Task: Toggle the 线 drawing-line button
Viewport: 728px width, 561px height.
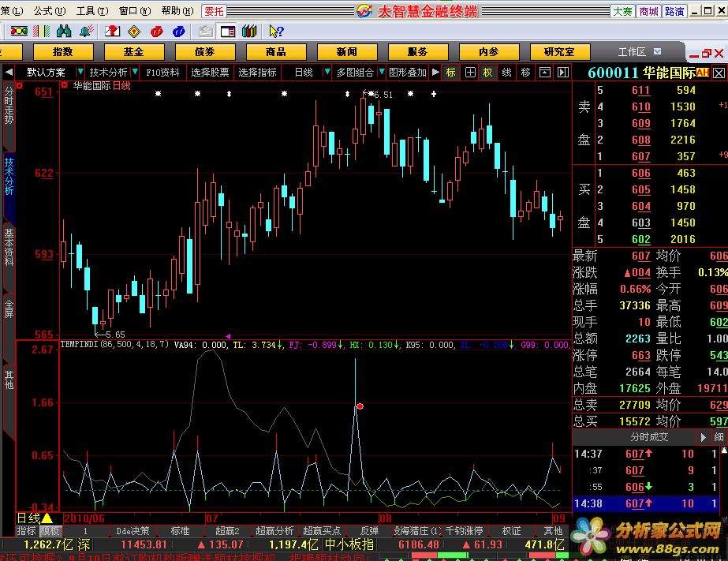Action: 506,73
